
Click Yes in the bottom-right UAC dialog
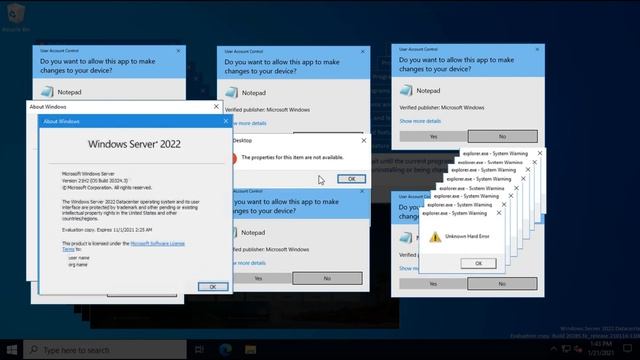(x=433, y=284)
